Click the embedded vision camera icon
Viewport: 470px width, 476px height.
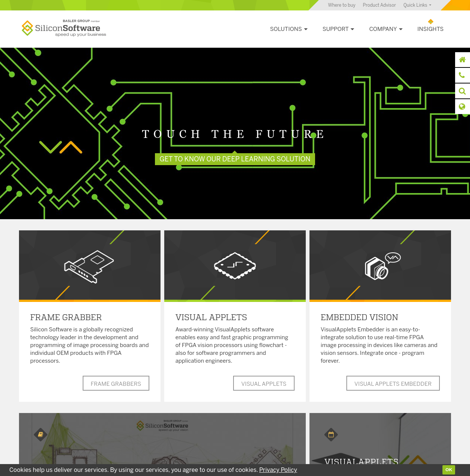[x=382, y=266]
